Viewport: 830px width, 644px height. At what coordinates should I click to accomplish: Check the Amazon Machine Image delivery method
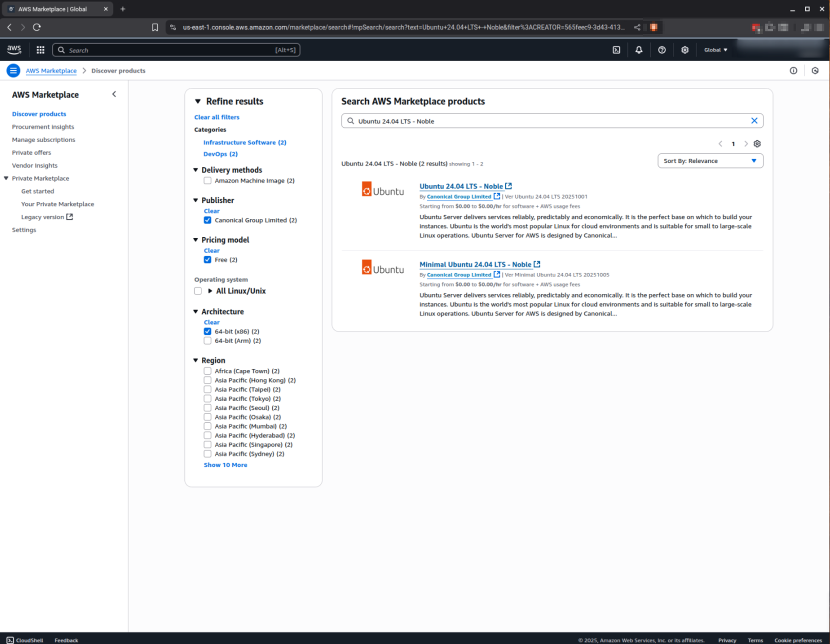(207, 181)
